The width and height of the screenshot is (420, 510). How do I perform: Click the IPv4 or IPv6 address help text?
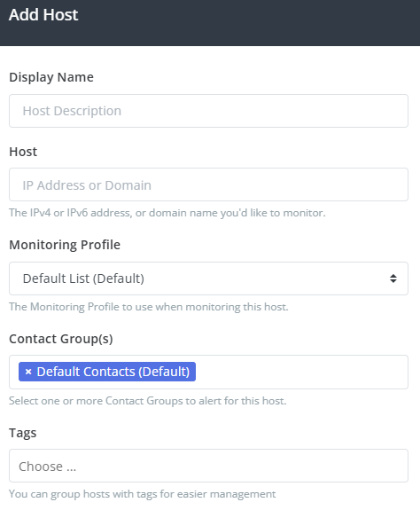(x=167, y=213)
